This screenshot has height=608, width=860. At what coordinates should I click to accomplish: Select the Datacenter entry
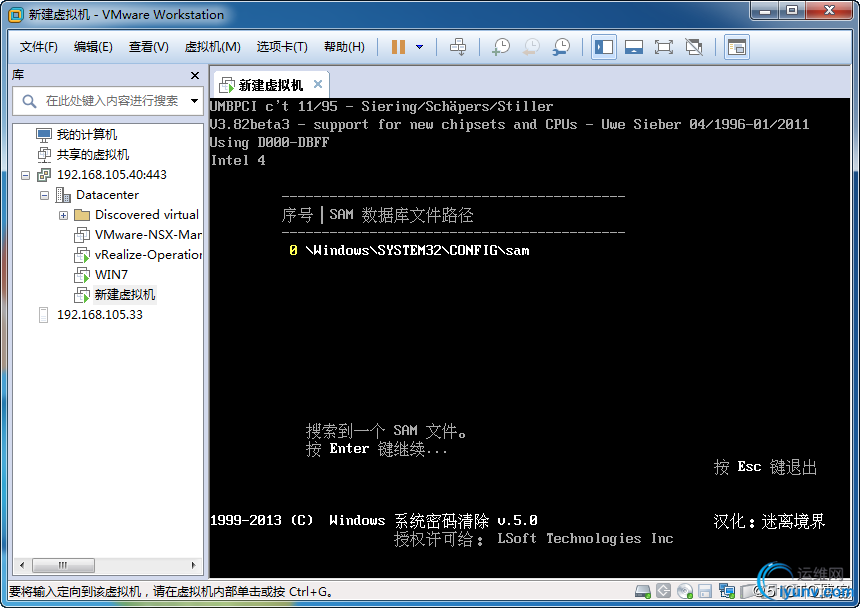pyautogui.click(x=108, y=195)
